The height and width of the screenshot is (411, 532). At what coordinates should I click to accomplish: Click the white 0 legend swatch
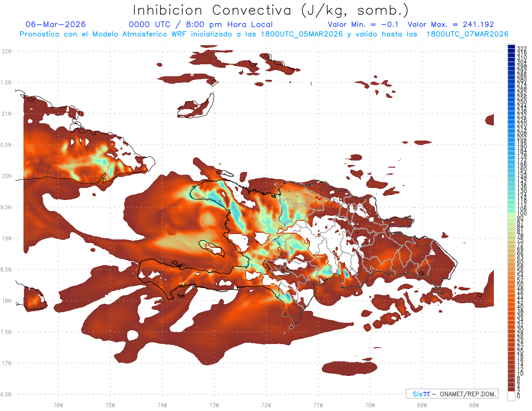511,396
